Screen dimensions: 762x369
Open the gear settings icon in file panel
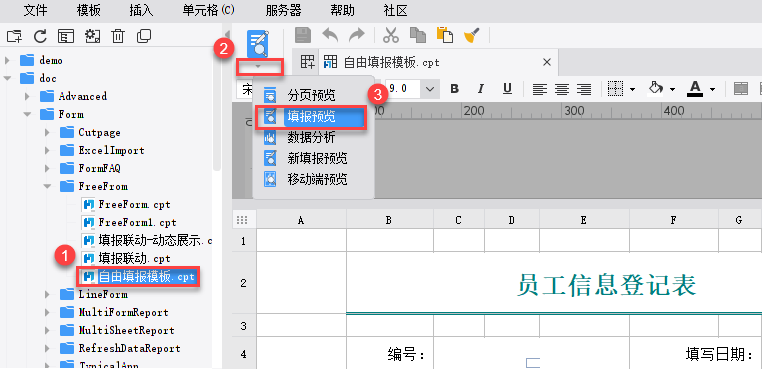click(x=92, y=35)
